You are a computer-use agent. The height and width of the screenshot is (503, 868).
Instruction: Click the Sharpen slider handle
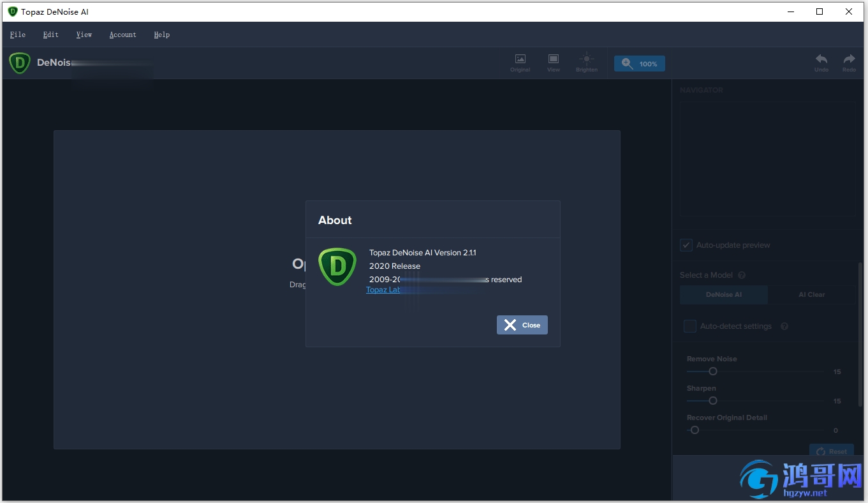(x=713, y=401)
